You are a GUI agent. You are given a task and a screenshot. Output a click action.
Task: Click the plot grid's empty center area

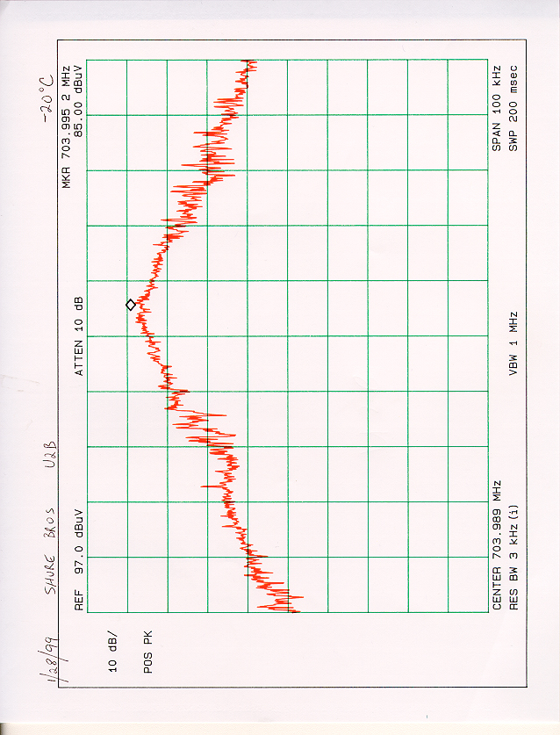tap(369, 335)
